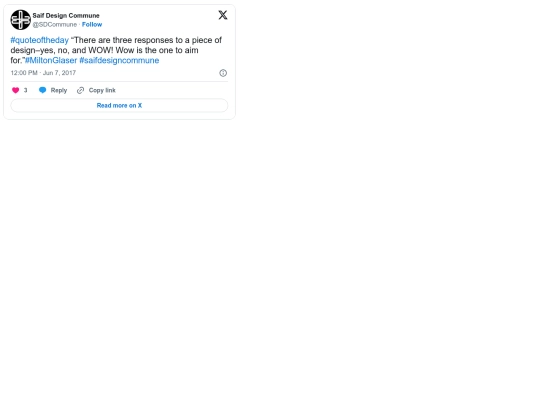The height and width of the screenshot is (405, 540).
Task: Click the Saif Design Commune display name
Action: pyautogui.click(x=66, y=15)
